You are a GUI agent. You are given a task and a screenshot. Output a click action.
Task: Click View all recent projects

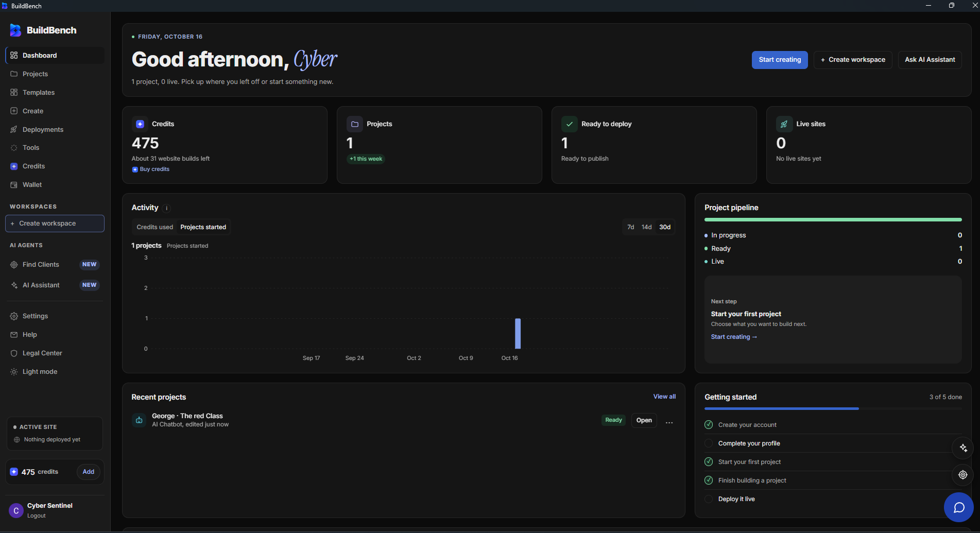click(664, 397)
